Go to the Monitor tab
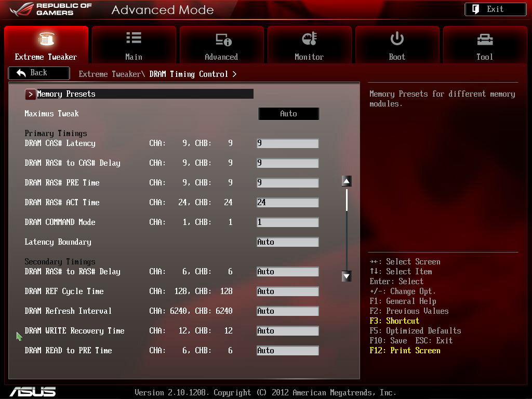 pyautogui.click(x=309, y=45)
